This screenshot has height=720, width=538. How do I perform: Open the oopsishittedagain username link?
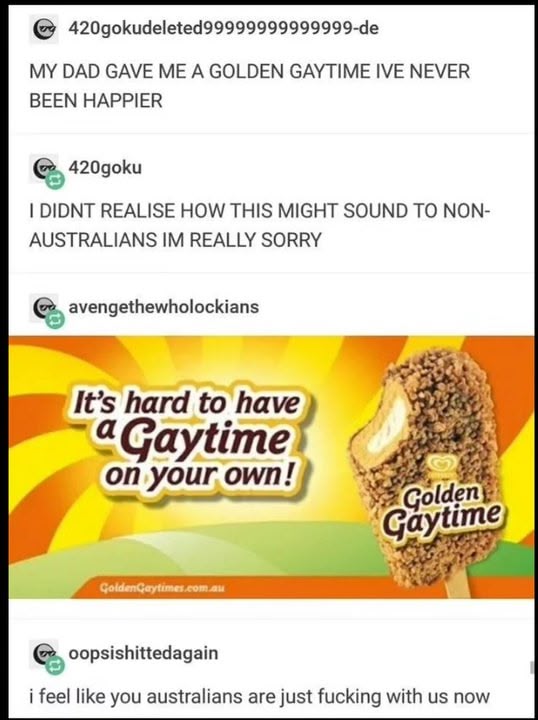point(143,652)
